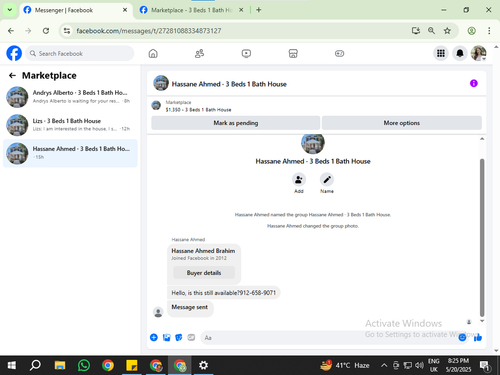Image resolution: width=500 pixels, height=375 pixels.
Task: Switch to the Messenger | Facebook tab
Action: 75,10
